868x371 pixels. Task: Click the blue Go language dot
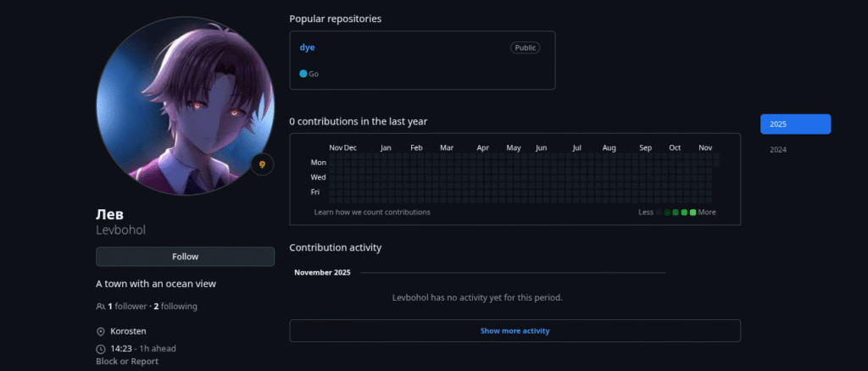tap(303, 74)
